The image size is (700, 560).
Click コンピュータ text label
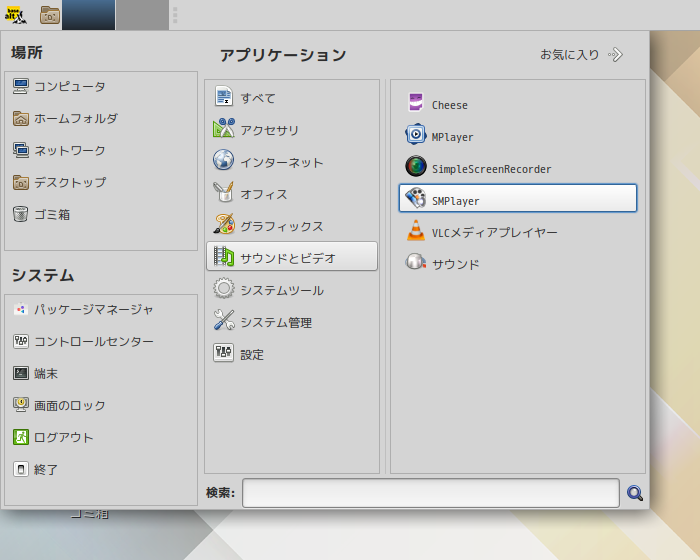coord(70,87)
